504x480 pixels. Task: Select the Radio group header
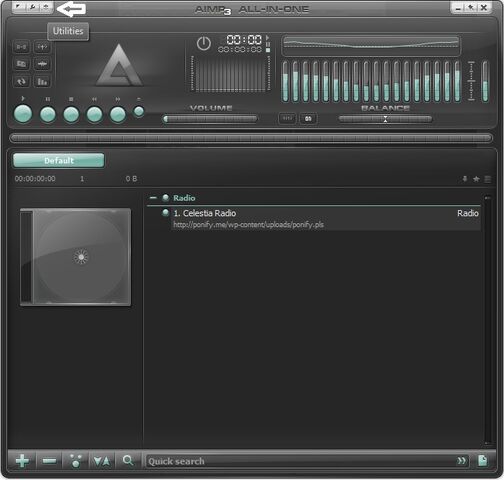184,198
